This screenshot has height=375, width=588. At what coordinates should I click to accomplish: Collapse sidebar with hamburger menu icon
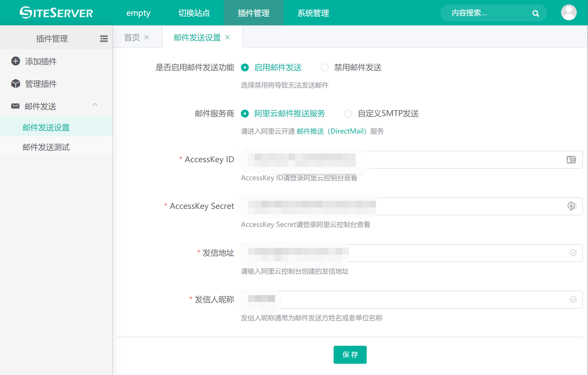[104, 39]
